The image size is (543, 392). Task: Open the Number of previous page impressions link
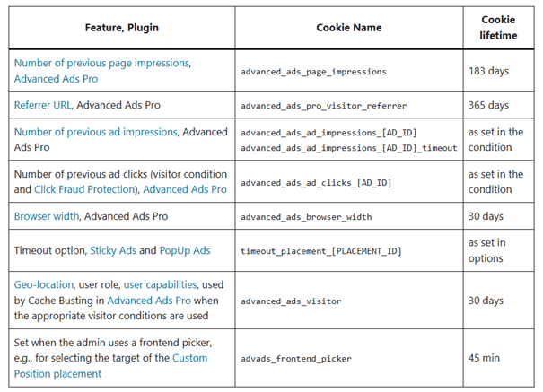click(101, 64)
